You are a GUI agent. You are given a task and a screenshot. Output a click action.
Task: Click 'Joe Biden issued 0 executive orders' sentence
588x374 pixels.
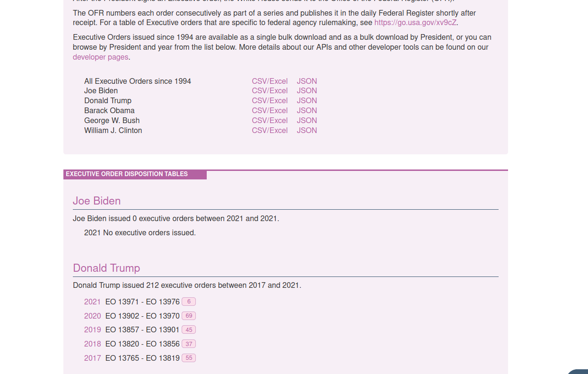[176, 219]
